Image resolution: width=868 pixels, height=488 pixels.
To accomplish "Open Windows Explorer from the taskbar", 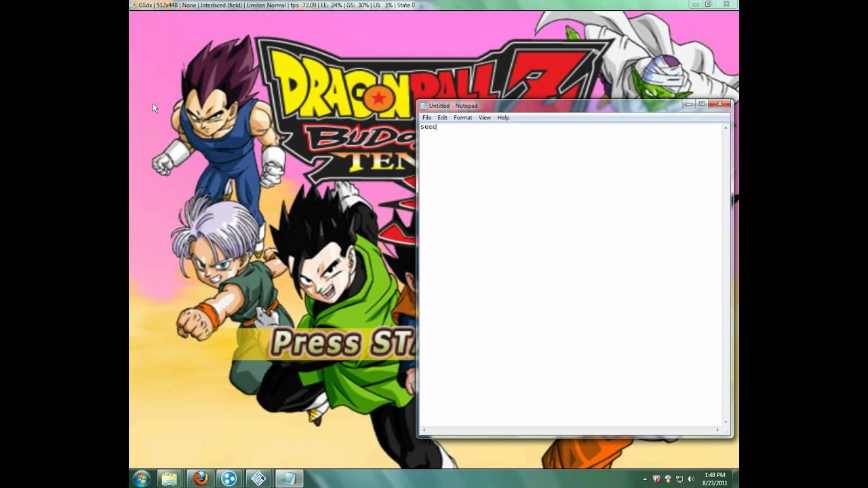I will point(170,479).
